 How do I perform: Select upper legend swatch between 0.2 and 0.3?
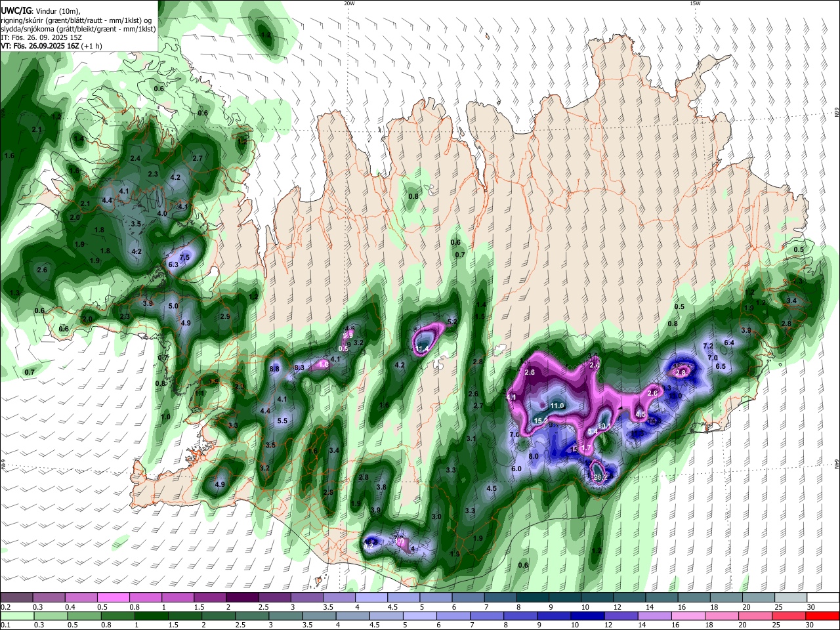tap(16, 597)
